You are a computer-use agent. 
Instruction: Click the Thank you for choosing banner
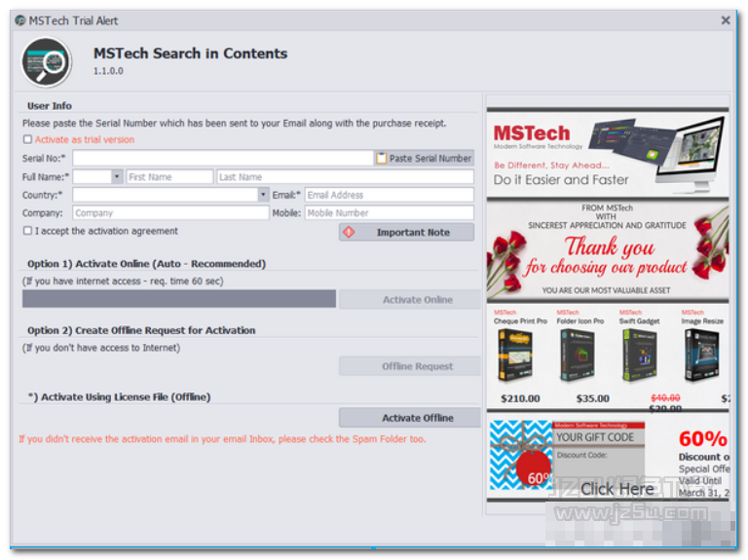pos(608,250)
